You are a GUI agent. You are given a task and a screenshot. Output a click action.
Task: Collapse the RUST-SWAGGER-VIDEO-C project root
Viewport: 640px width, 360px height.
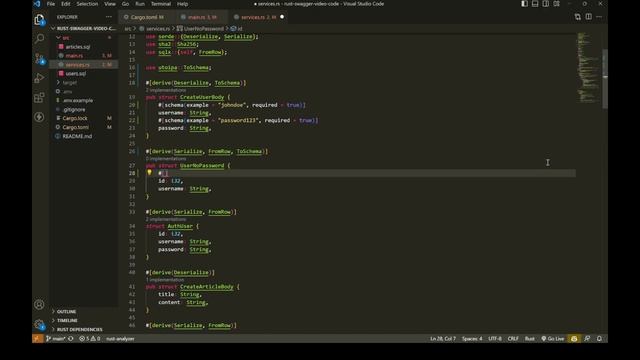[84, 29]
